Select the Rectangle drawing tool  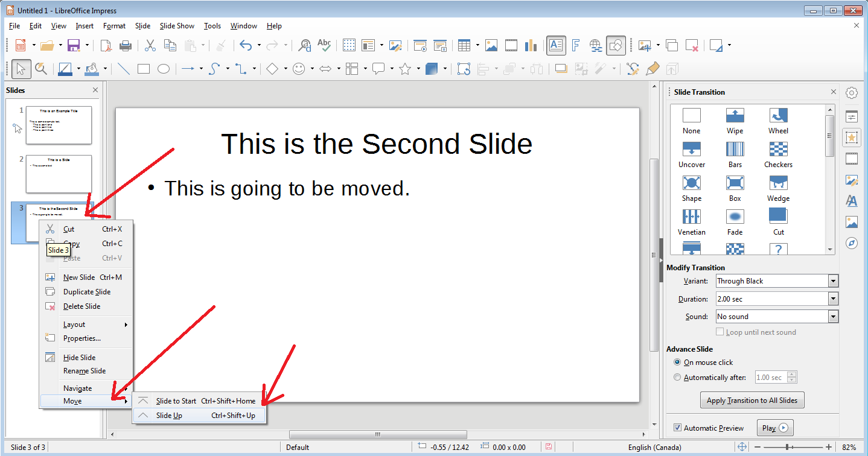[x=144, y=69]
